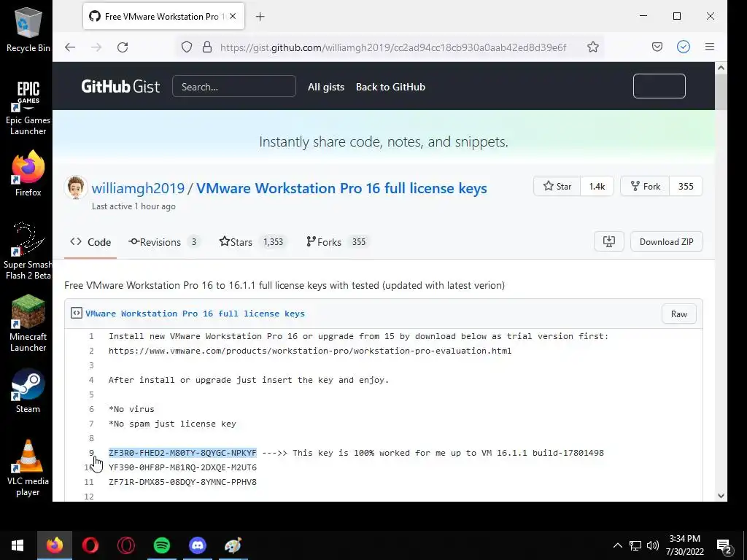Open Spotify from the taskbar
The width and height of the screenshot is (747, 560).
tap(162, 545)
